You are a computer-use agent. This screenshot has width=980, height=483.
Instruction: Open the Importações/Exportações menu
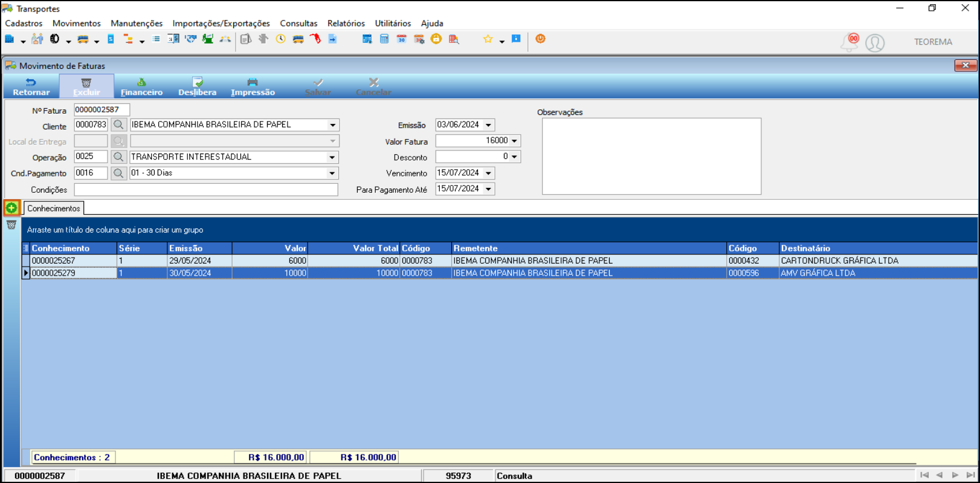(221, 23)
